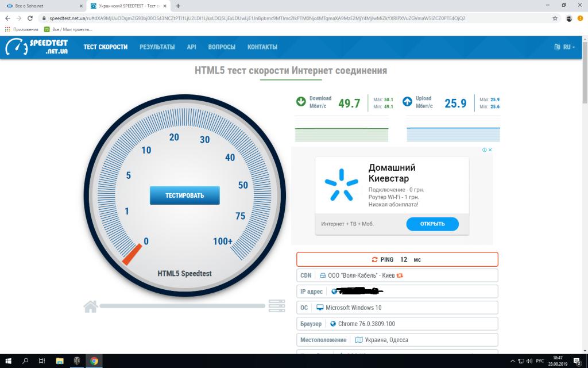Open the РЕЗУЛЬТАТЫ menu item

pos(157,47)
